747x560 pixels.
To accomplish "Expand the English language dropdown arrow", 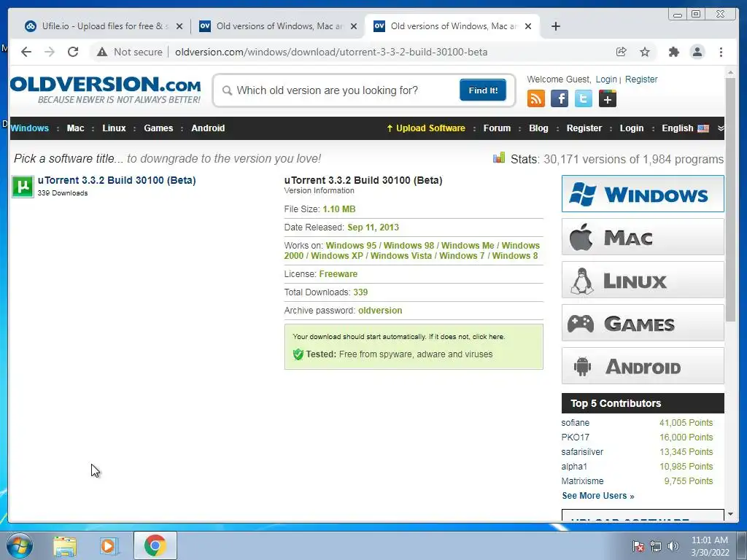I will click(721, 128).
